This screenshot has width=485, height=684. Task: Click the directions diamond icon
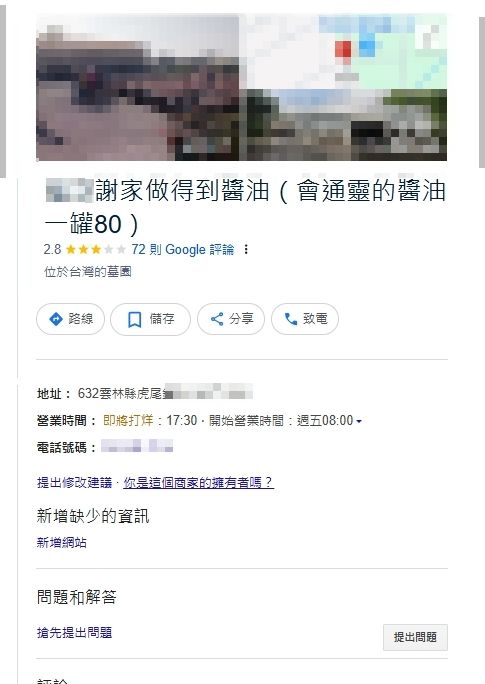(56, 319)
